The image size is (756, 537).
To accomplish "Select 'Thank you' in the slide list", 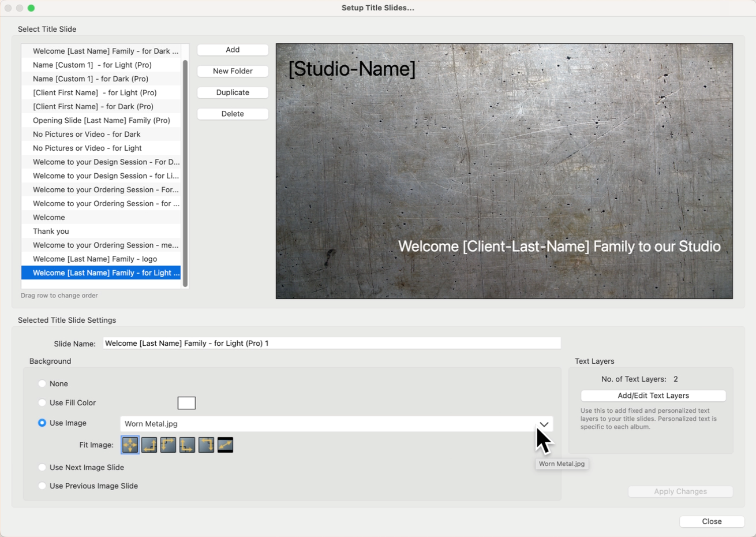I will coord(51,231).
